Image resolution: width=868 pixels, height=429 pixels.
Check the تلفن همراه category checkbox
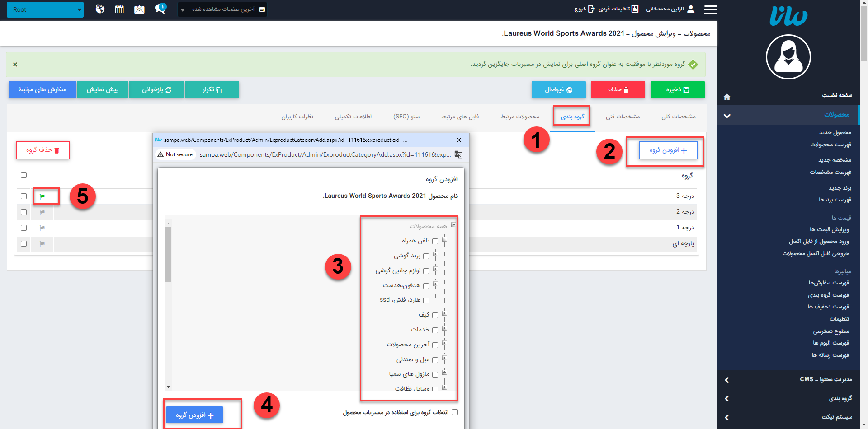435,241
